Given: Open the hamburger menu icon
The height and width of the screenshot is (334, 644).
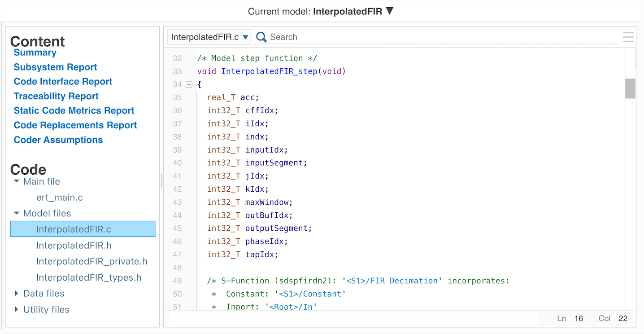Looking at the screenshot, I should pos(628,37).
